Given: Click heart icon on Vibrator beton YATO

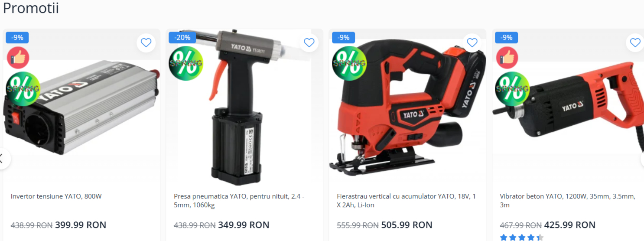Looking at the screenshot, I should (x=635, y=42).
